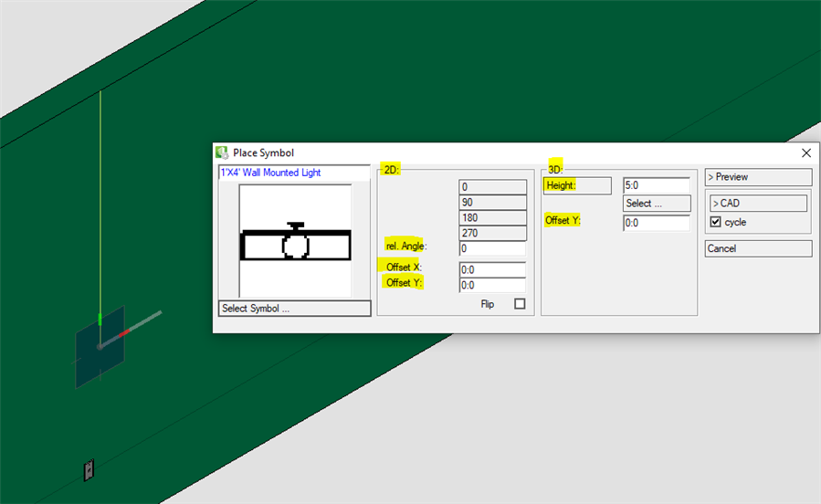Pick the 180 degree angle preset

coord(493,218)
